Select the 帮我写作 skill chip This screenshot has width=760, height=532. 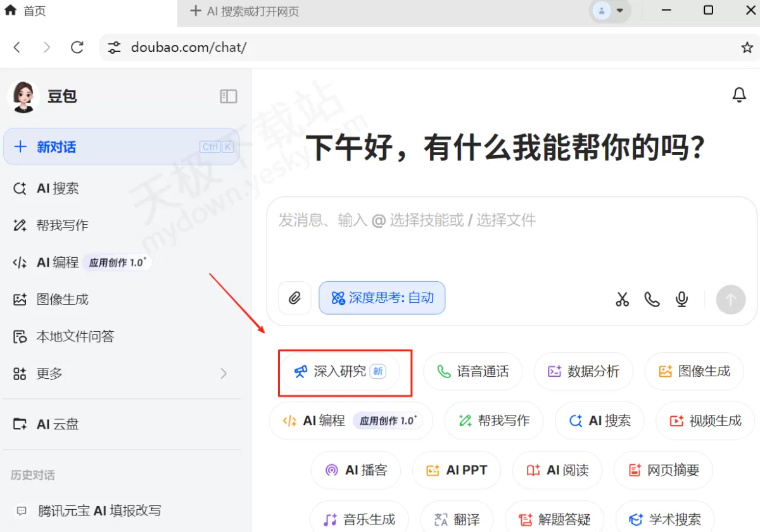pos(493,421)
